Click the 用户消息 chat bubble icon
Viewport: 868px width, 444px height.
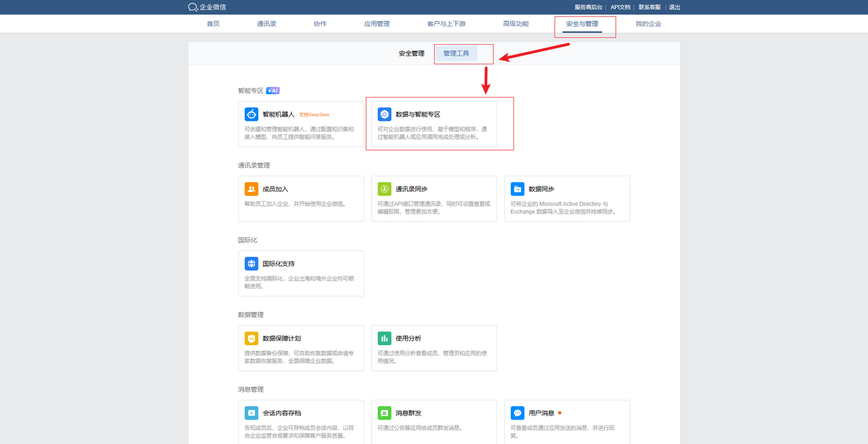tap(517, 413)
